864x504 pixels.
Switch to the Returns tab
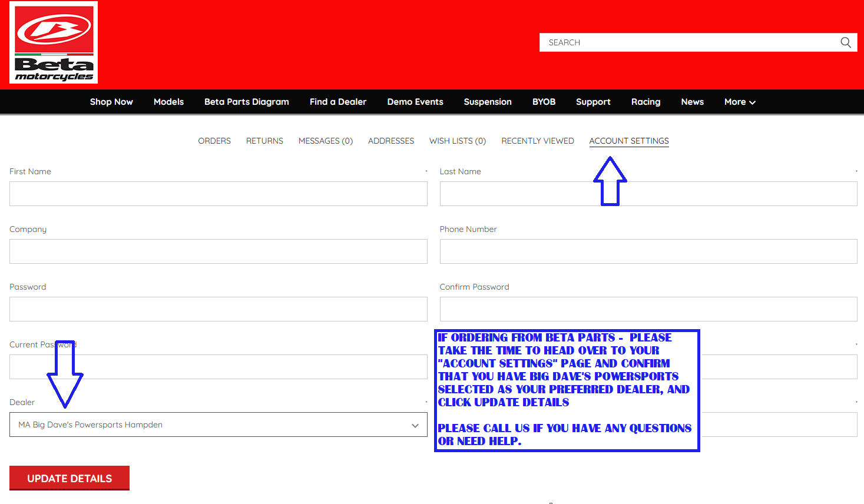pyautogui.click(x=264, y=141)
